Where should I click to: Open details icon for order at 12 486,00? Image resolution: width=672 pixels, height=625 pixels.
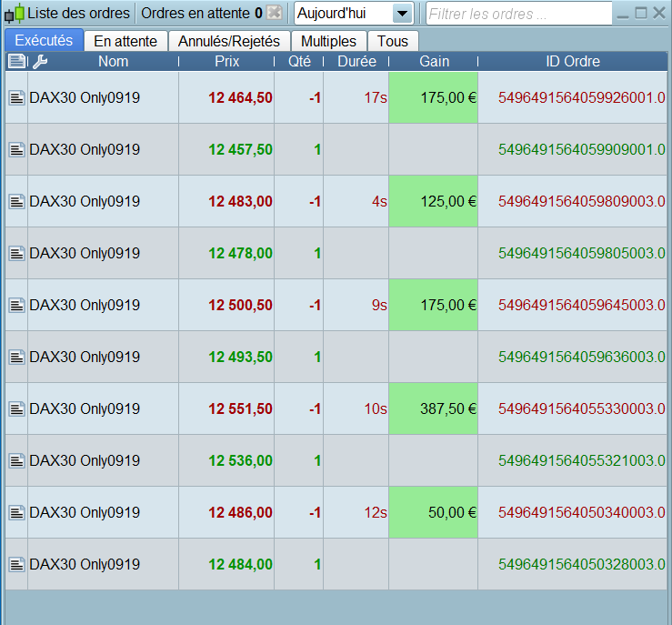click(x=16, y=513)
